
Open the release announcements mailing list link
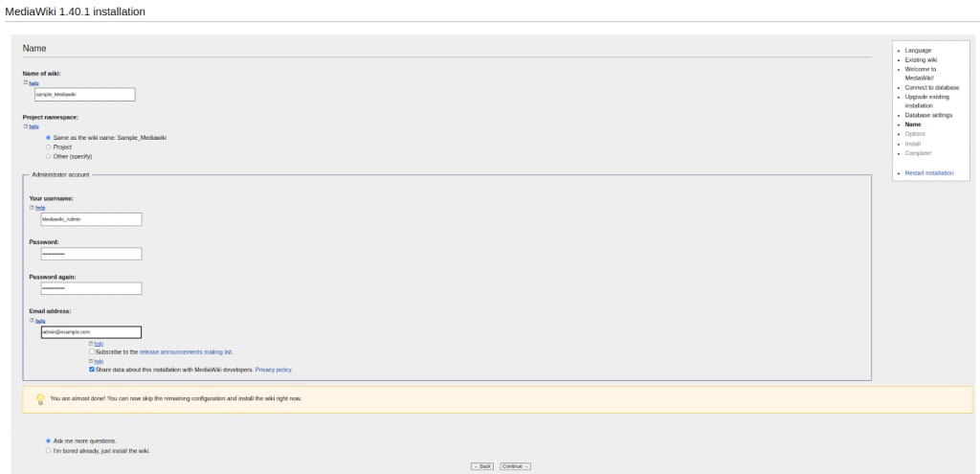(186, 352)
